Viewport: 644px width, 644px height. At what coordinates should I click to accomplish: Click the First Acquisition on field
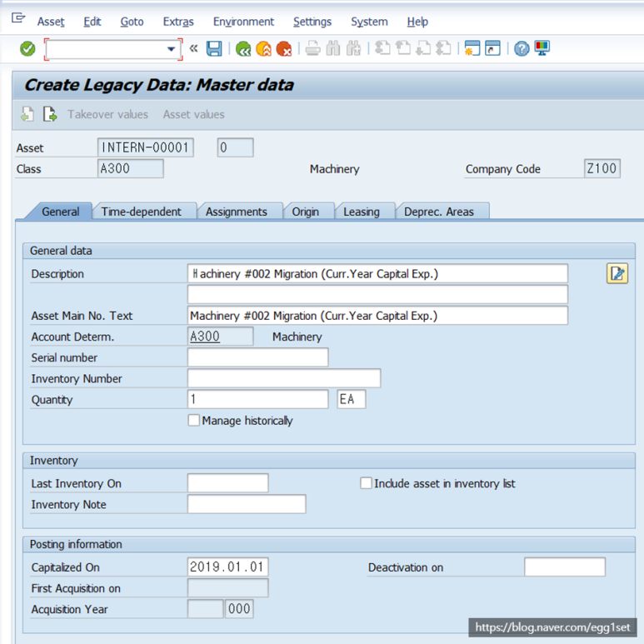[228, 588]
